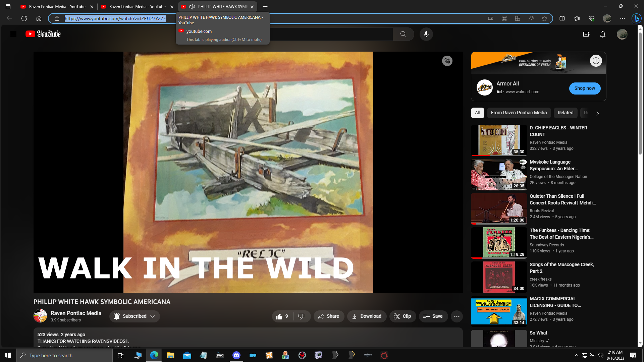Screen dimensions: 644x362
Task: Download this video
Action: [367, 316]
